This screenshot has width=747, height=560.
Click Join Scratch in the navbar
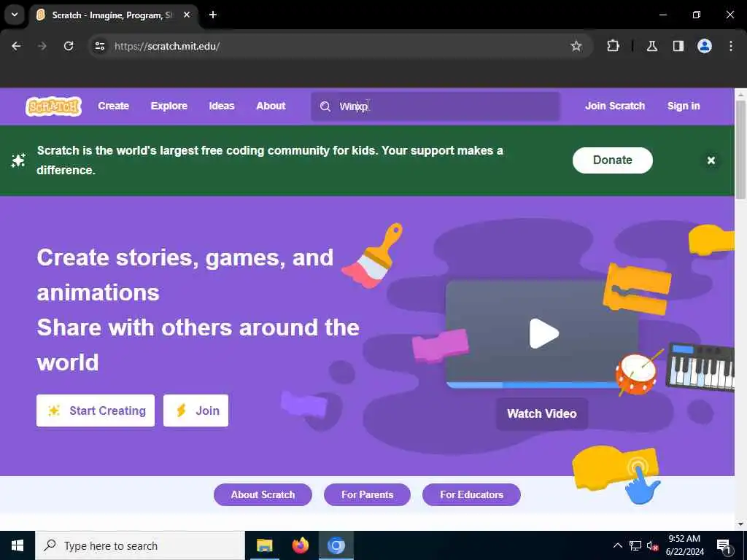pyautogui.click(x=615, y=106)
